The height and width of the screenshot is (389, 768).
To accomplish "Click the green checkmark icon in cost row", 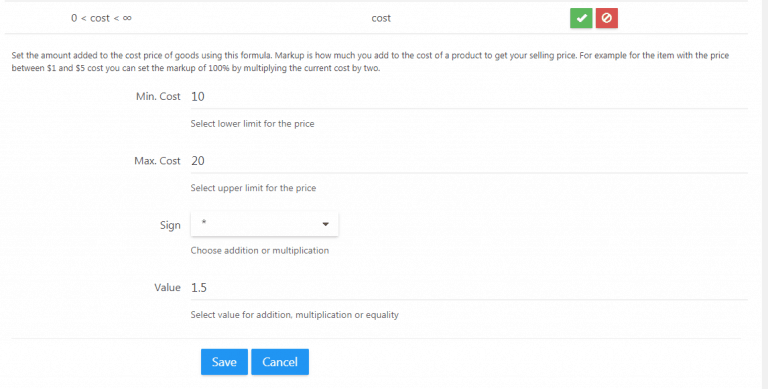I will pyautogui.click(x=581, y=18).
